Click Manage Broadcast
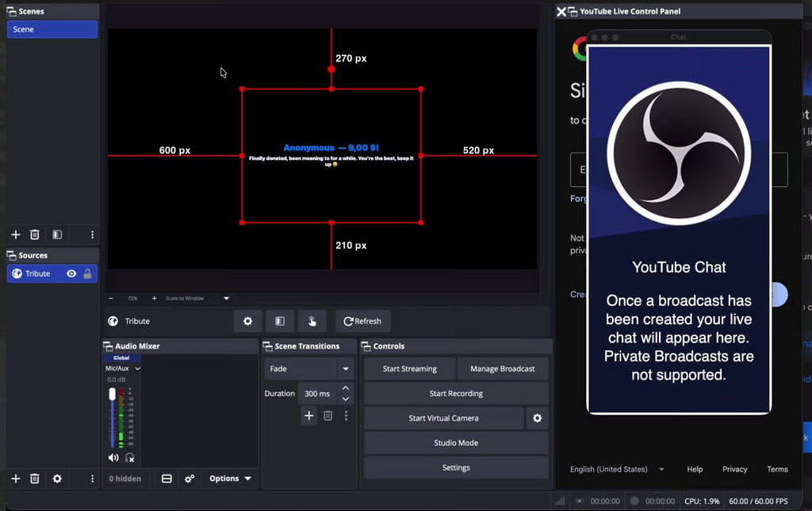The width and height of the screenshot is (812, 511). point(502,368)
